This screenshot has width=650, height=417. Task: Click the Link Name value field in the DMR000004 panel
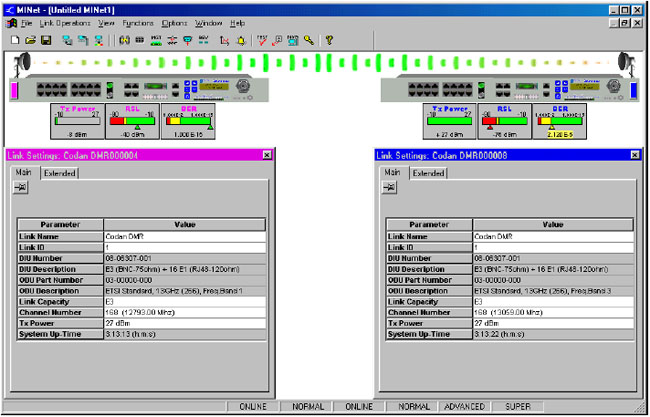pyautogui.click(x=185, y=237)
